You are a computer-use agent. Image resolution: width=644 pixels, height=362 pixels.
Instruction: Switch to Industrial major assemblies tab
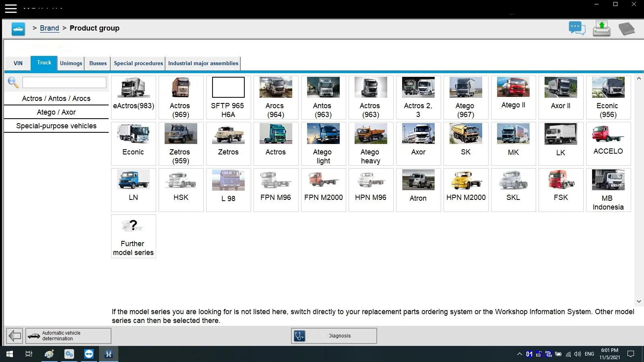(203, 63)
